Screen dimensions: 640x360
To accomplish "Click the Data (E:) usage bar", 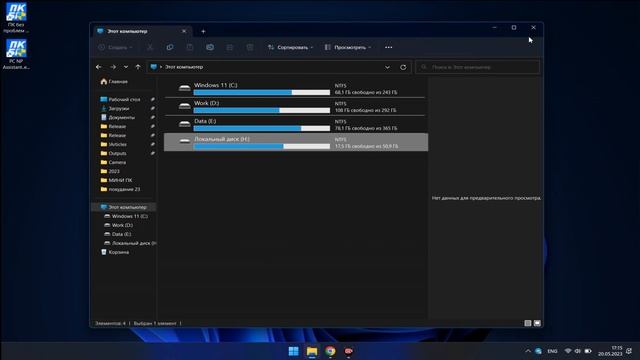I will click(262, 129).
